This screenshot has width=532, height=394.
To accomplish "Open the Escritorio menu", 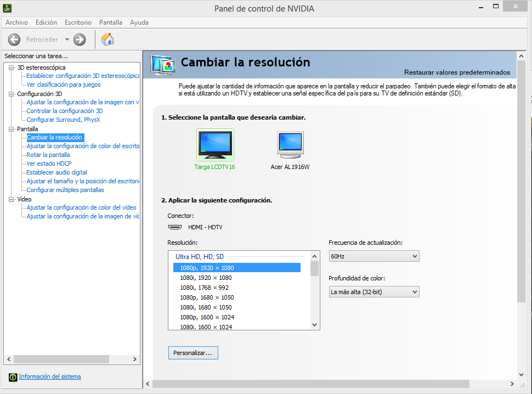I will [78, 22].
